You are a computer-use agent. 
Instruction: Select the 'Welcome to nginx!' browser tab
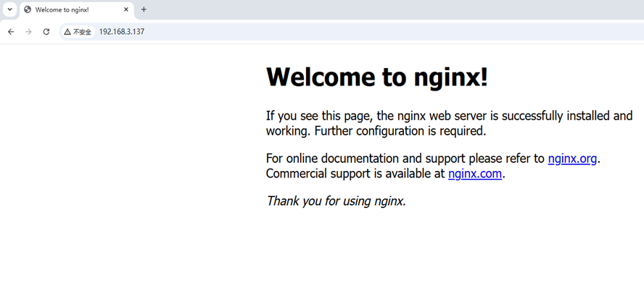pos(77,9)
